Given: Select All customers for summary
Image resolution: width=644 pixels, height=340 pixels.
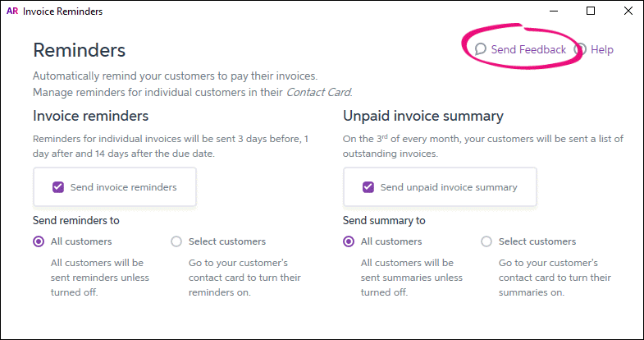Looking at the screenshot, I should coord(349,241).
